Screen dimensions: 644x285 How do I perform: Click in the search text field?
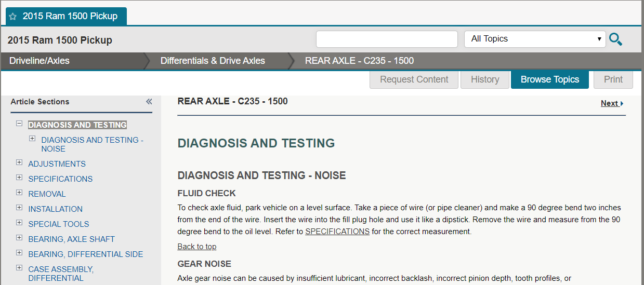(387, 39)
